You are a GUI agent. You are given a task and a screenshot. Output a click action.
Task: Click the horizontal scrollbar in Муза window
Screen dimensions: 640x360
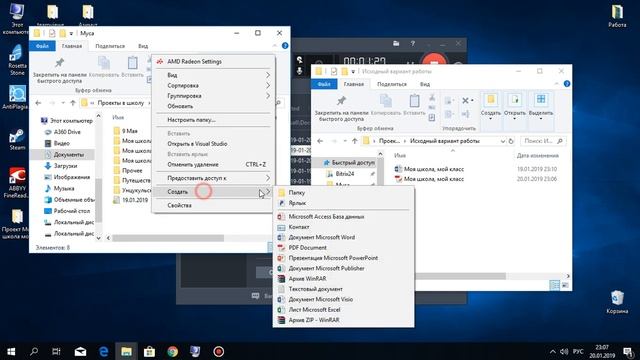pyautogui.click(x=168, y=238)
